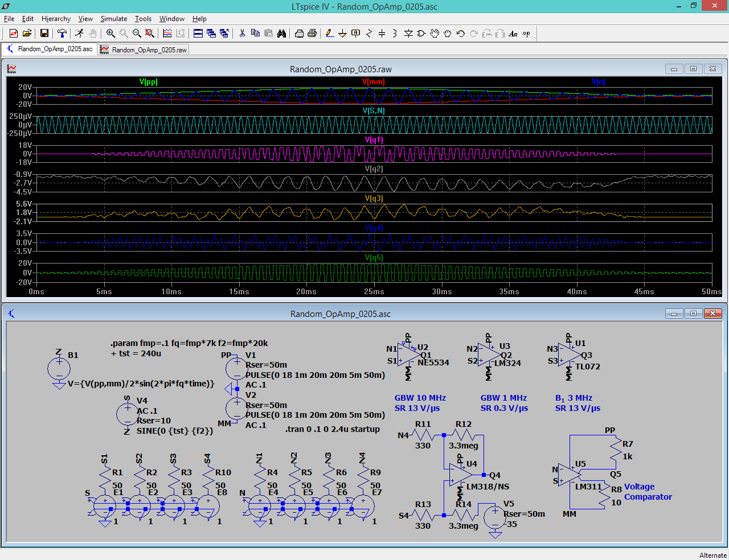Screen dimensions: 729x560
Task: Select the Place Resistor tool
Action: (x=369, y=34)
